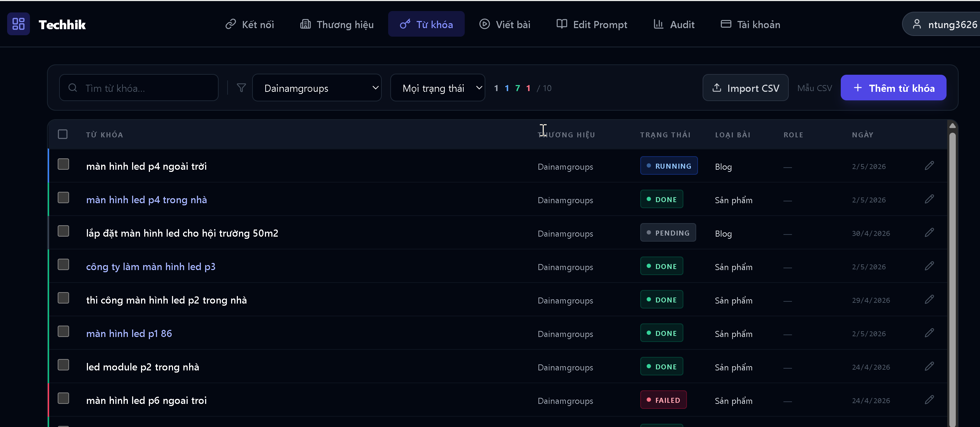Click the "LOẠI BÀI" column header
Viewport: 980px width, 427px height.
[x=733, y=135]
